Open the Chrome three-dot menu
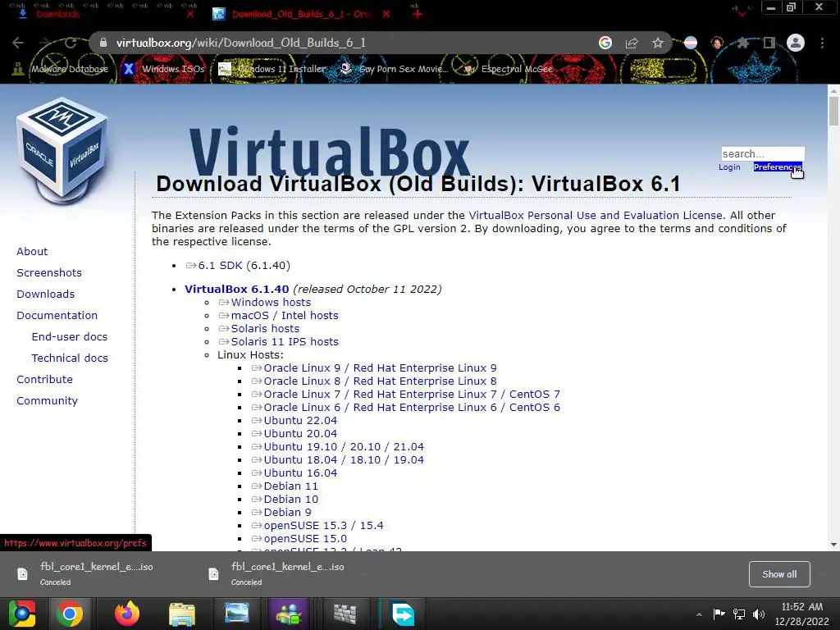 pos(822,43)
